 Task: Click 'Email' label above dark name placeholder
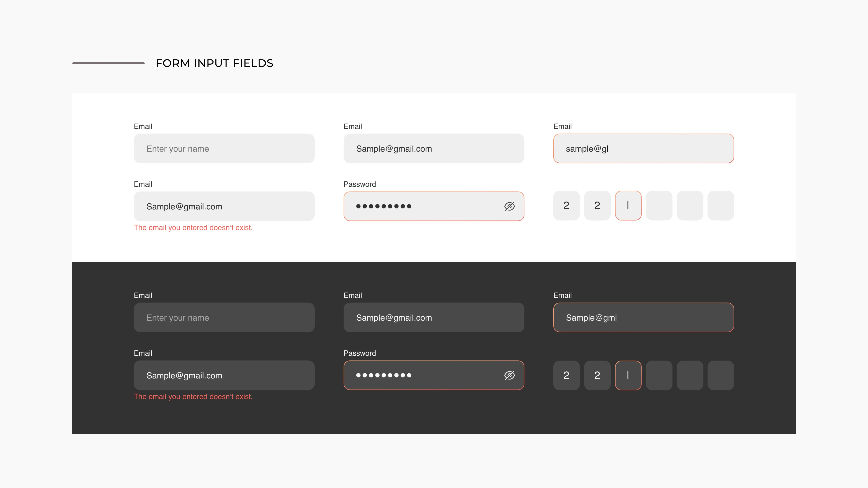point(143,295)
